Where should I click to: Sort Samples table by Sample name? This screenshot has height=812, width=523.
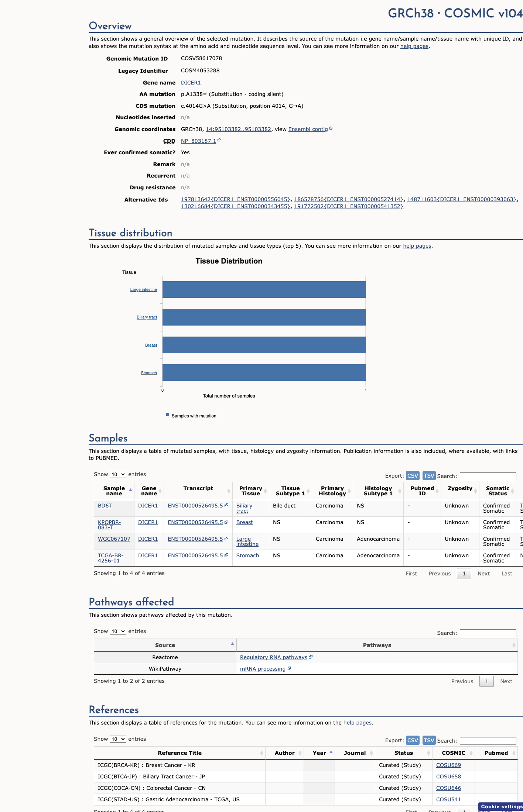point(114,491)
